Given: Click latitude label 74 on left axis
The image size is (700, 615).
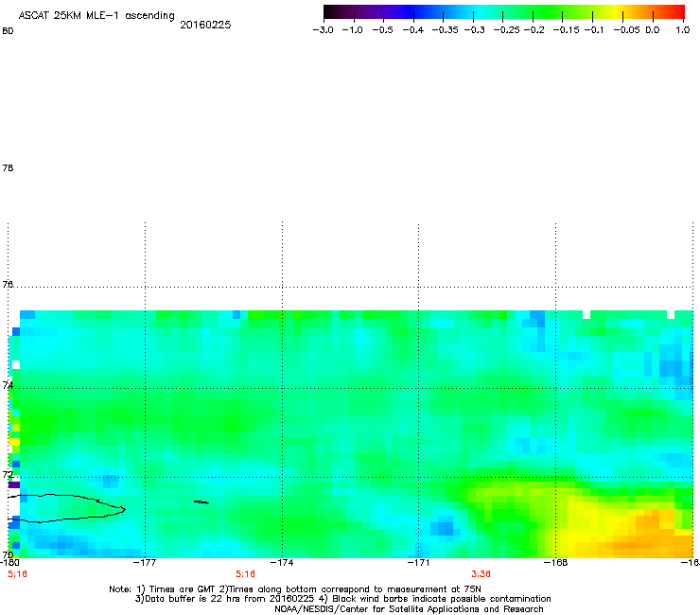Looking at the screenshot, I should click(x=8, y=385).
